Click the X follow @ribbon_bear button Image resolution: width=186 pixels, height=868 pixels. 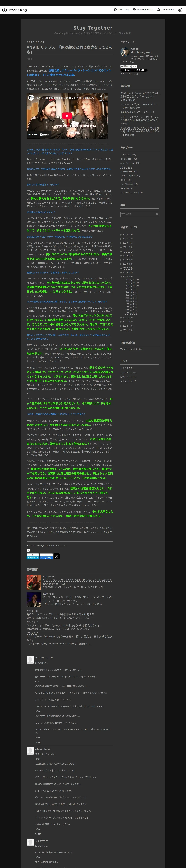click(134, 70)
